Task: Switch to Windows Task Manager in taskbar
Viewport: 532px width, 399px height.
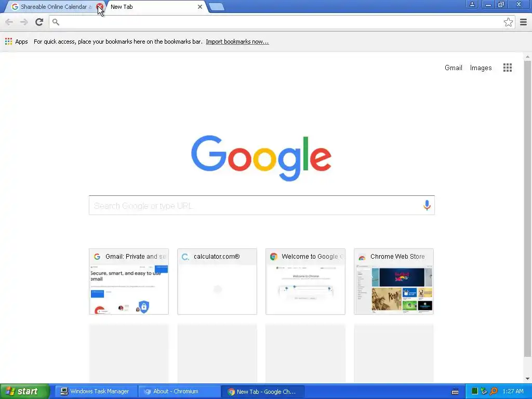Action: [96, 392]
